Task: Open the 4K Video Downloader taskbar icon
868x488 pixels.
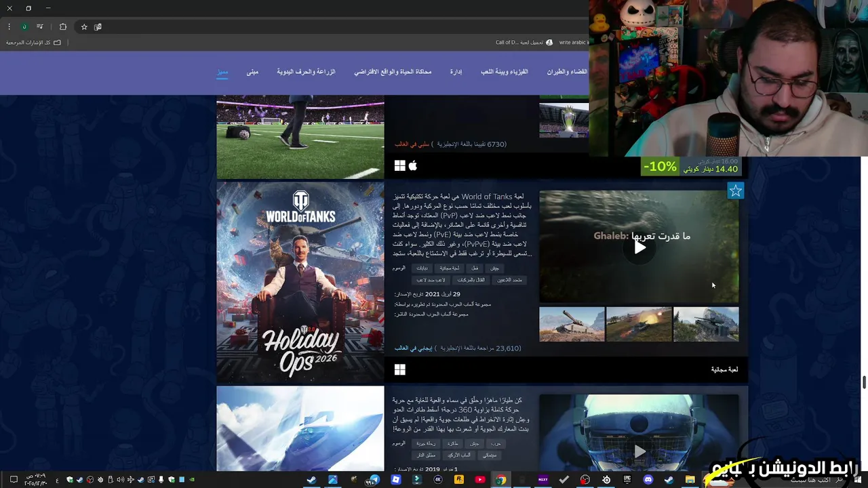Action: tap(438, 479)
